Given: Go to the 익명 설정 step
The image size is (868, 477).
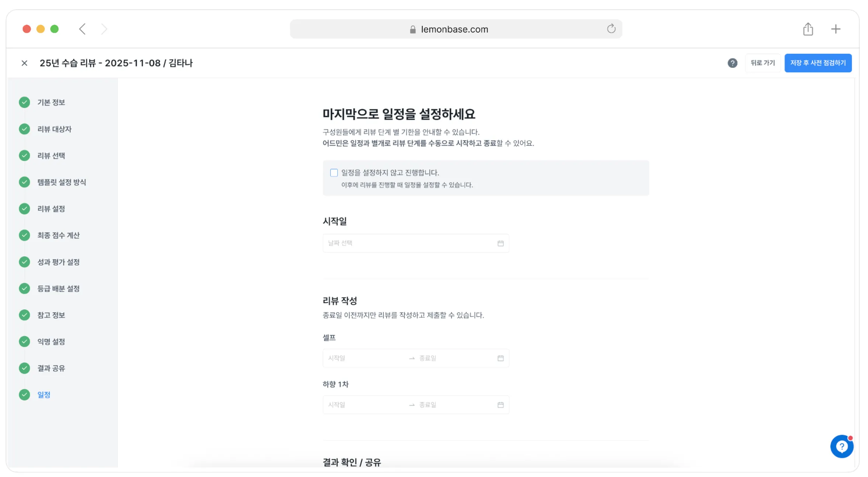Looking at the screenshot, I should pyautogui.click(x=51, y=342).
